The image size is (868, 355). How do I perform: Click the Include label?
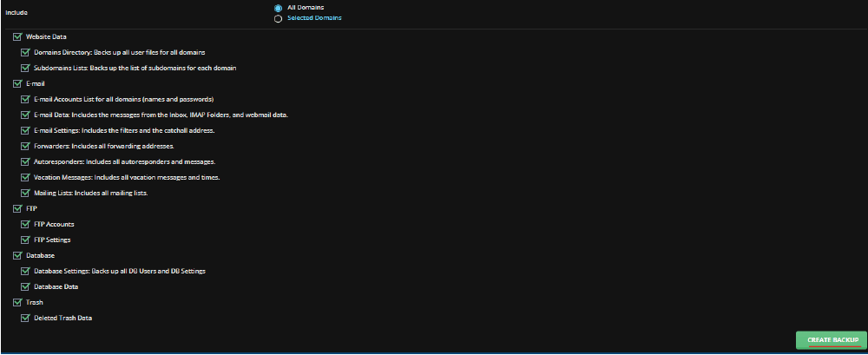click(x=16, y=12)
